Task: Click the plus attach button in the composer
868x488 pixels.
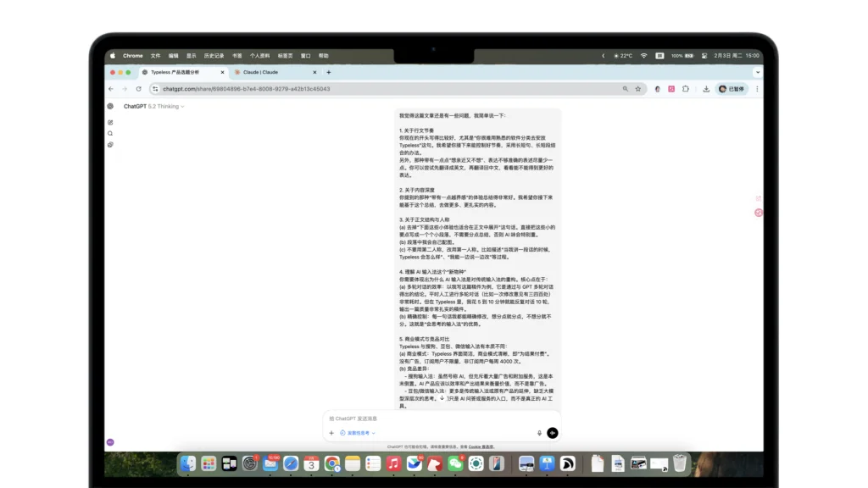Action: point(331,433)
